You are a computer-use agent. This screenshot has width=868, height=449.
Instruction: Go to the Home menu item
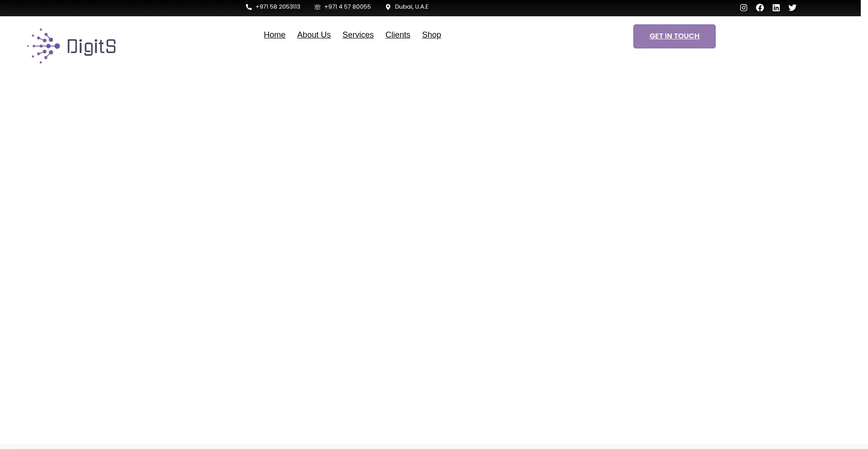274,35
